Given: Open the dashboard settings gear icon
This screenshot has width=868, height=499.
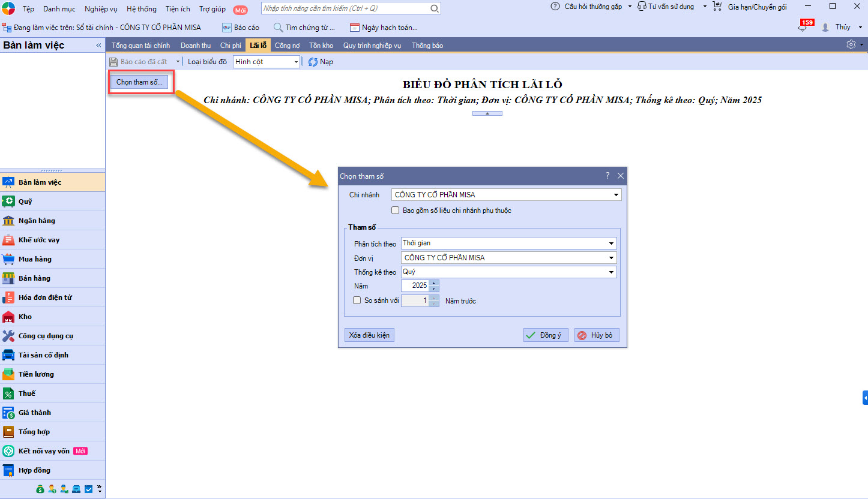Looking at the screenshot, I should (x=851, y=45).
